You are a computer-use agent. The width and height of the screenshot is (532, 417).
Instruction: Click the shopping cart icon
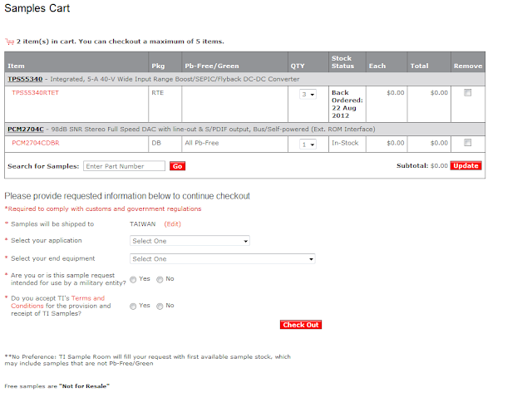point(9,41)
